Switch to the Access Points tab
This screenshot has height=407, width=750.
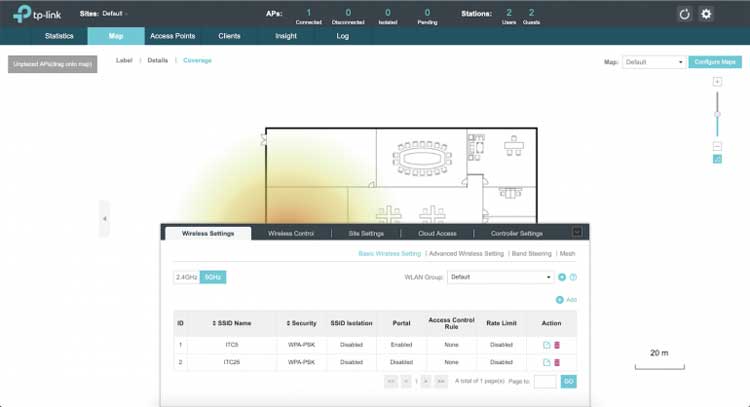point(172,35)
